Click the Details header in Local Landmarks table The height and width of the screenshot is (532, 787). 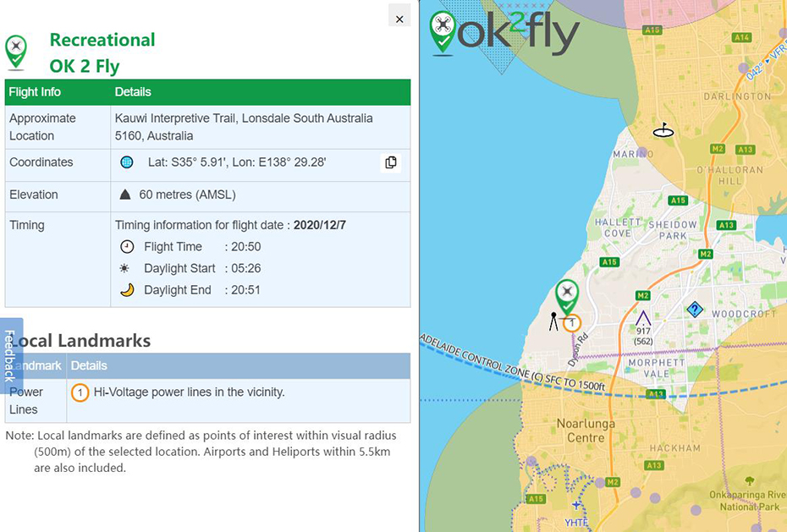click(x=89, y=365)
